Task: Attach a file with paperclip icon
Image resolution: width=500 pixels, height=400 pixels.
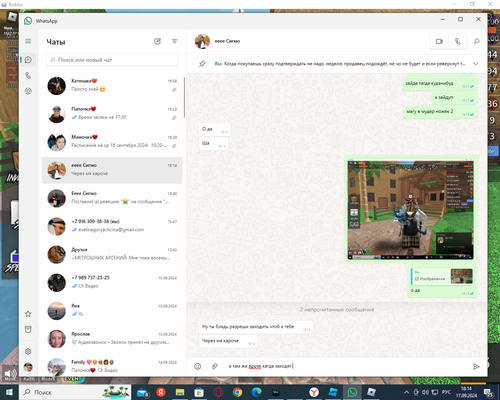Action: tap(215, 366)
